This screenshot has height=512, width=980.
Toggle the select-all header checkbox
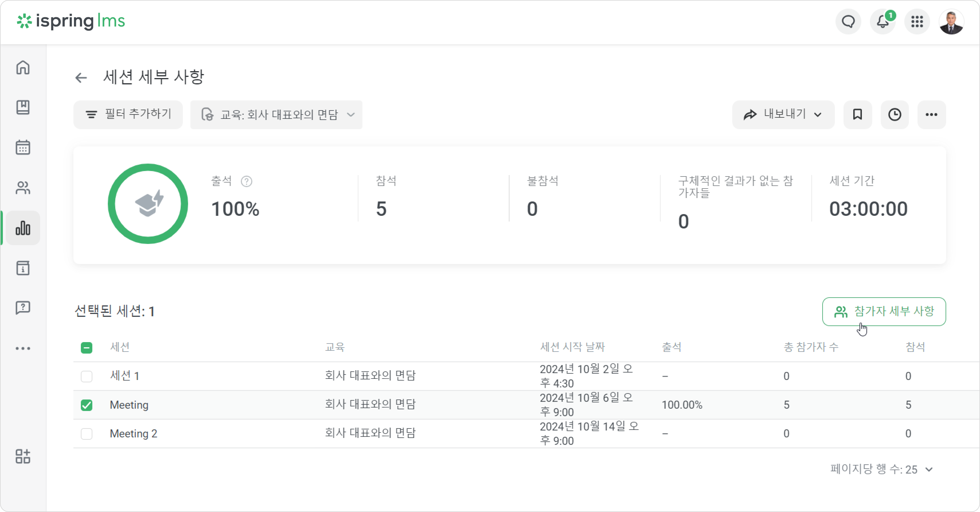(87, 348)
